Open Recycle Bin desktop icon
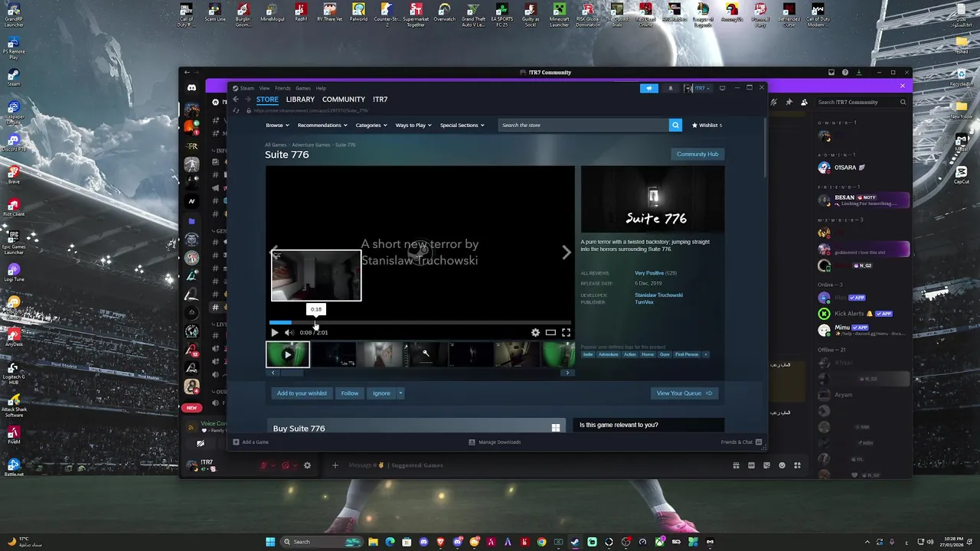 [961, 77]
